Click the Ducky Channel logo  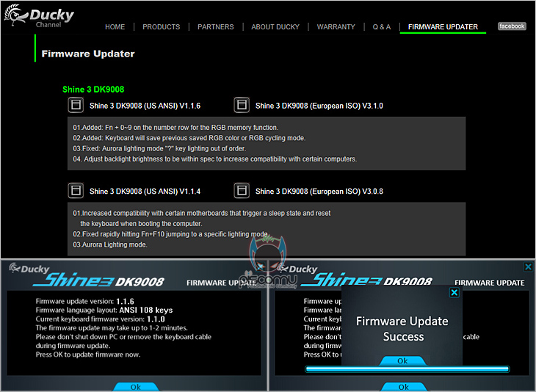(39, 15)
